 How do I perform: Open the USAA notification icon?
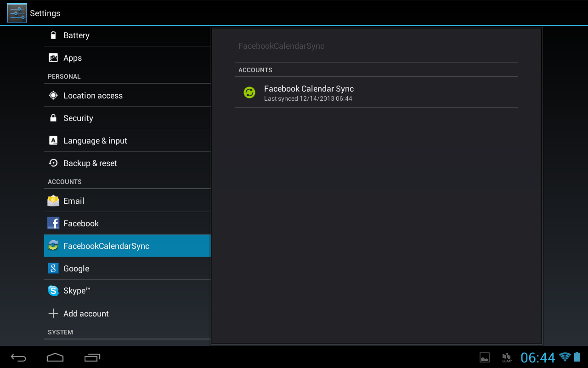pos(507,357)
